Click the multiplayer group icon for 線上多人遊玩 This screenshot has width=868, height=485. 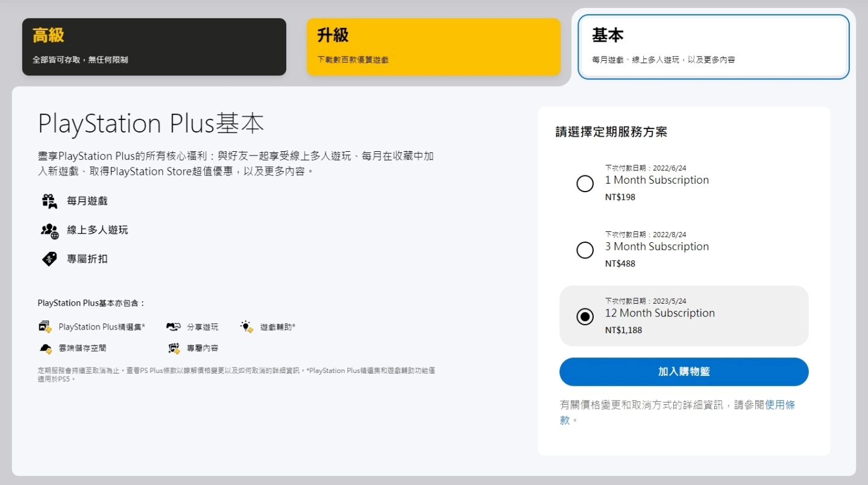click(48, 230)
